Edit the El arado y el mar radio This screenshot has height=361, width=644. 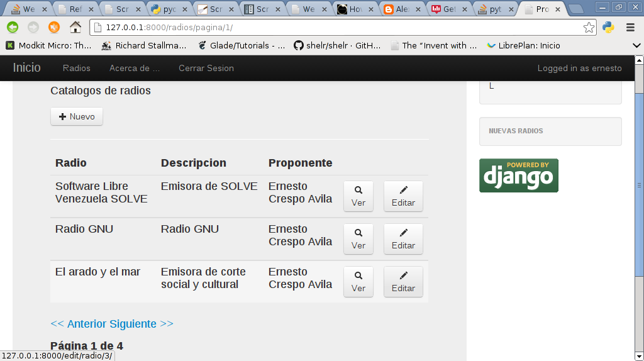pyautogui.click(x=403, y=282)
